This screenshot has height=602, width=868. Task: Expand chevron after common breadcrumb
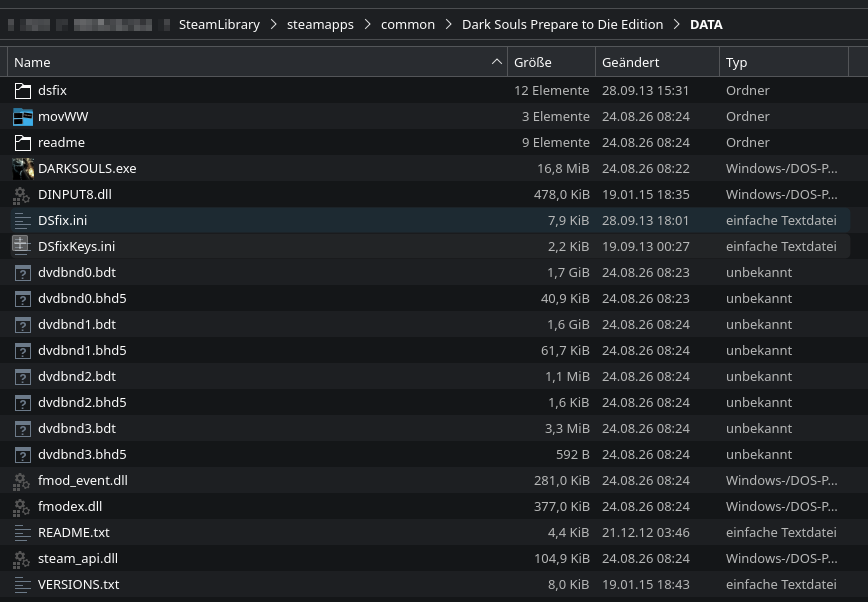pyautogui.click(x=448, y=24)
